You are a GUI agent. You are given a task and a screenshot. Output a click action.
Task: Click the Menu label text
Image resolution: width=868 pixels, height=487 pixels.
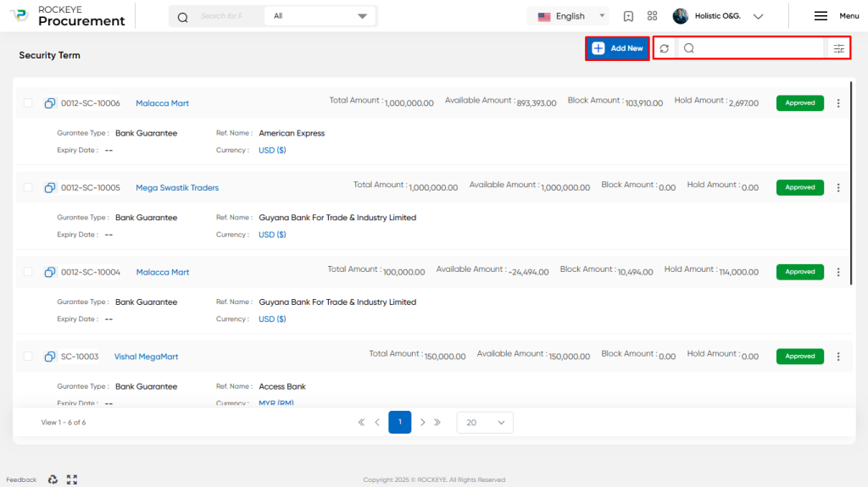click(x=849, y=16)
